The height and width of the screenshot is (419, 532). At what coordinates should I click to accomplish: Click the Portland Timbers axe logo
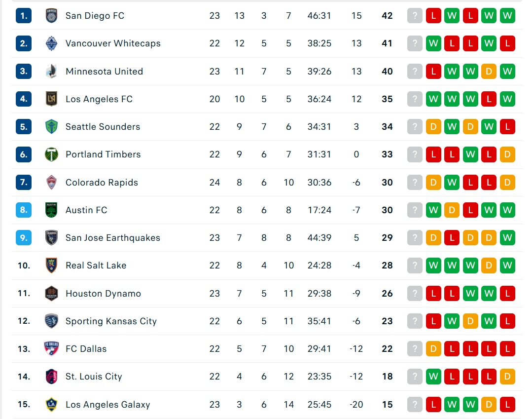click(52, 154)
